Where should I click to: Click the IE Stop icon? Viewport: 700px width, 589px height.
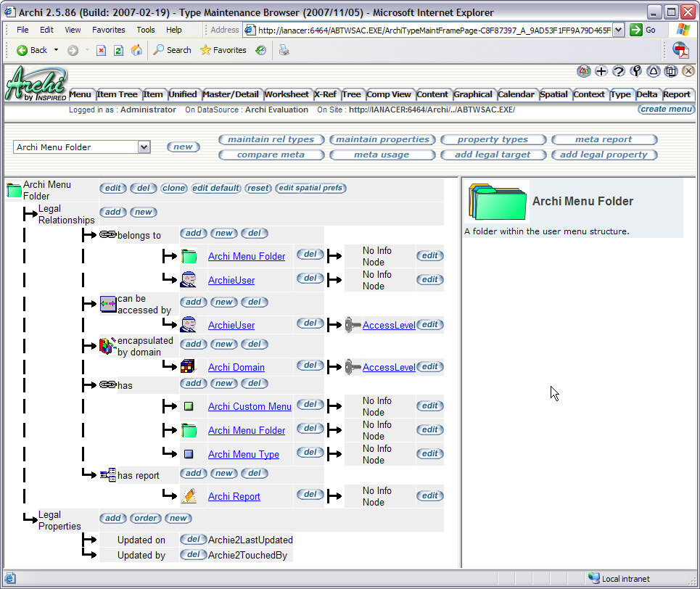pos(102,51)
